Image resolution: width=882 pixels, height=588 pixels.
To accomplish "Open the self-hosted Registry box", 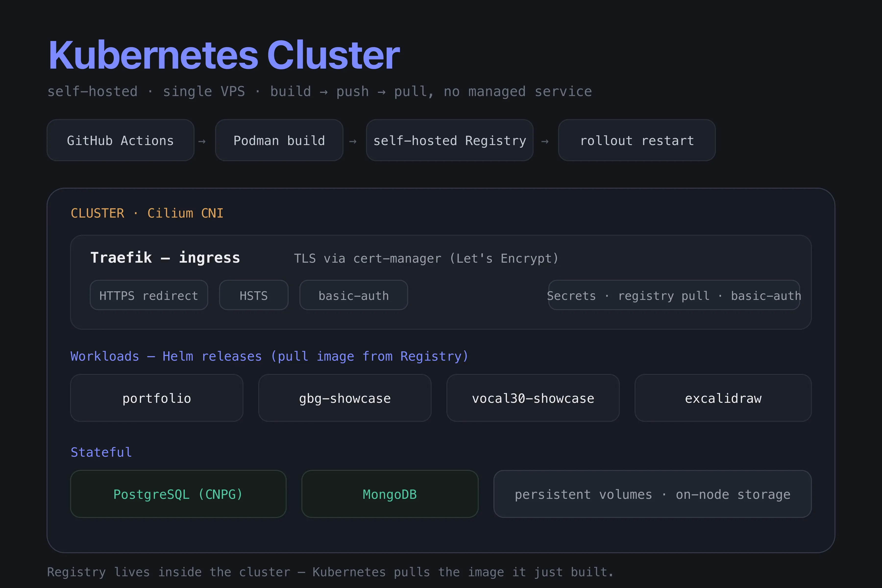I will click(x=450, y=140).
